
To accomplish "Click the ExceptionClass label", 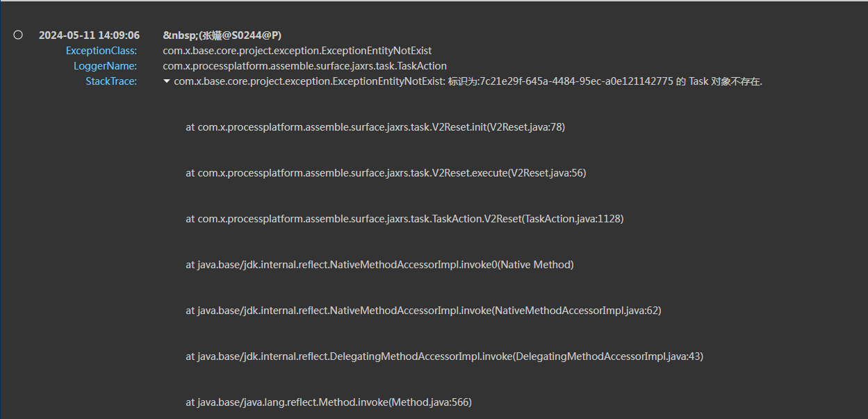I will pyautogui.click(x=101, y=51).
